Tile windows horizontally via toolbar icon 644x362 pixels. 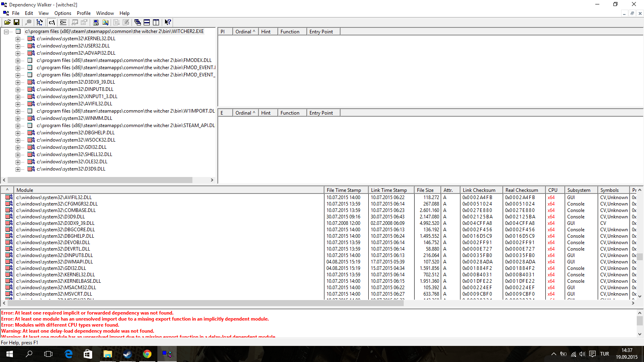click(147, 23)
